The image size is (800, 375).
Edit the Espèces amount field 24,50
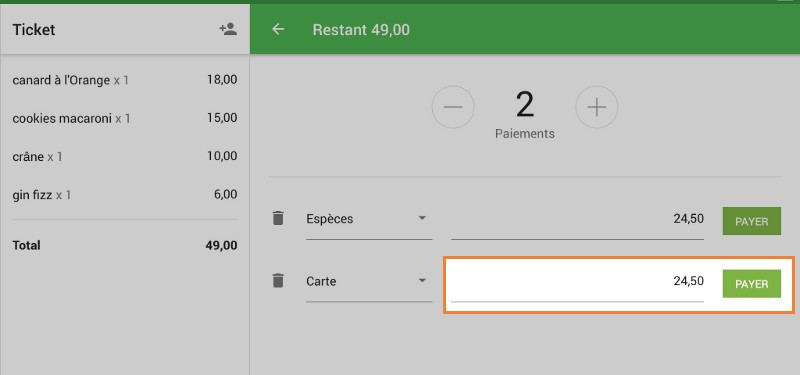pos(578,220)
